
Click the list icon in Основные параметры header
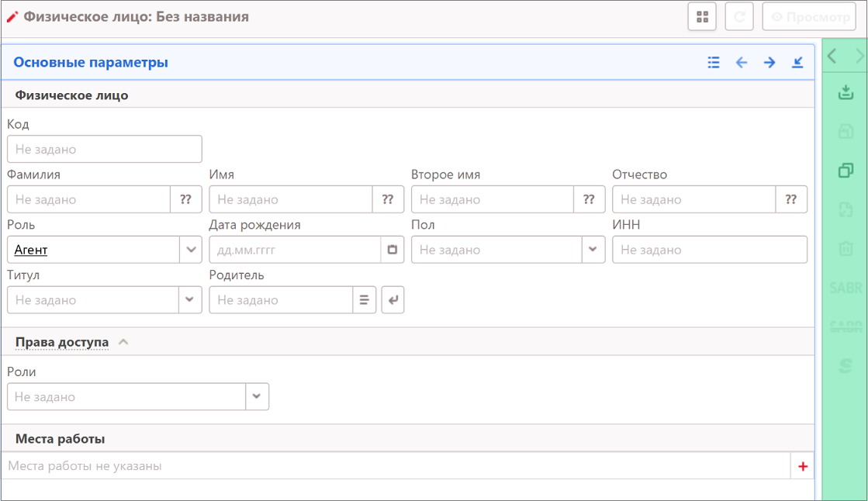pyautogui.click(x=714, y=63)
